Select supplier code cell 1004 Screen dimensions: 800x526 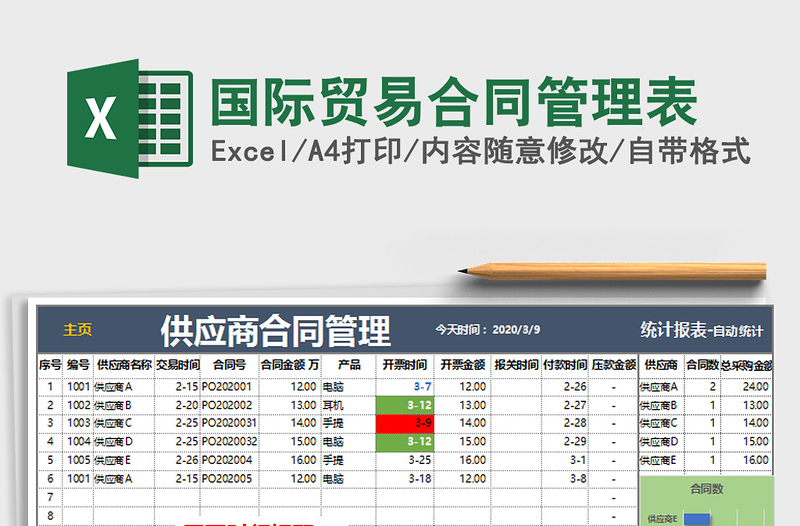point(78,442)
